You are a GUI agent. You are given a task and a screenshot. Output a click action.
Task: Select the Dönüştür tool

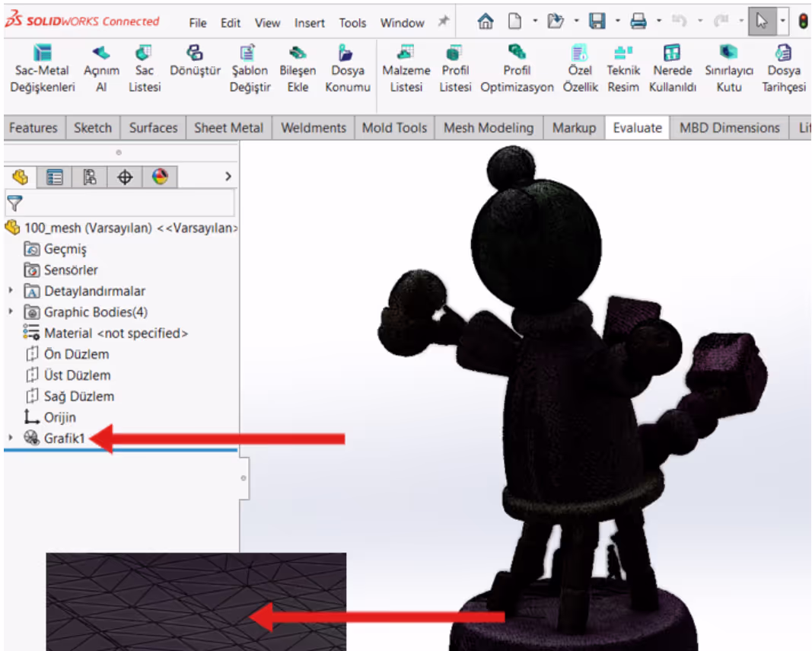(x=196, y=61)
